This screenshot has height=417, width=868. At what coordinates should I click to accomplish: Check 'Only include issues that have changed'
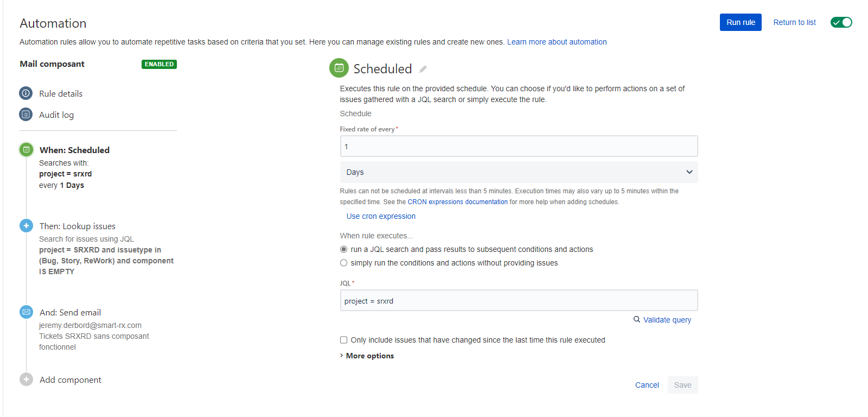(x=343, y=340)
